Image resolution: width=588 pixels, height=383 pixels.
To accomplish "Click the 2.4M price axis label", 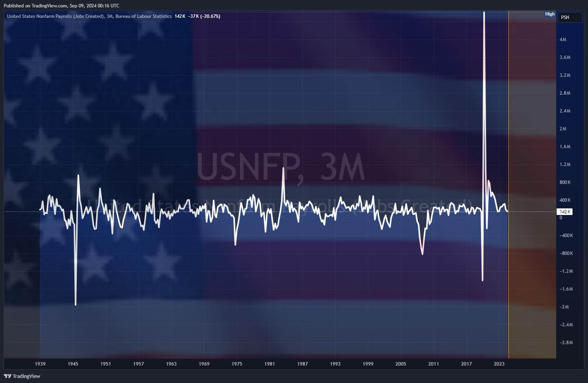I will click(565, 111).
